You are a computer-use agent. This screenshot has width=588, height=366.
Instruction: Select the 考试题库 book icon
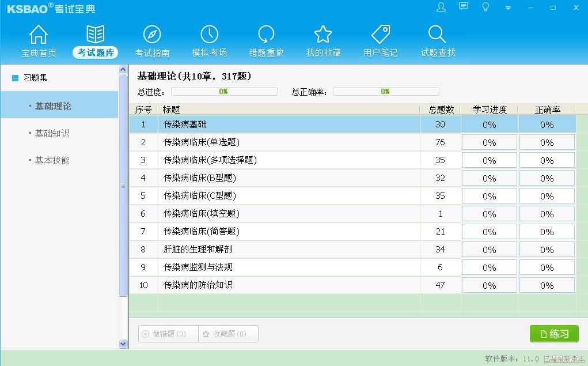(x=95, y=34)
